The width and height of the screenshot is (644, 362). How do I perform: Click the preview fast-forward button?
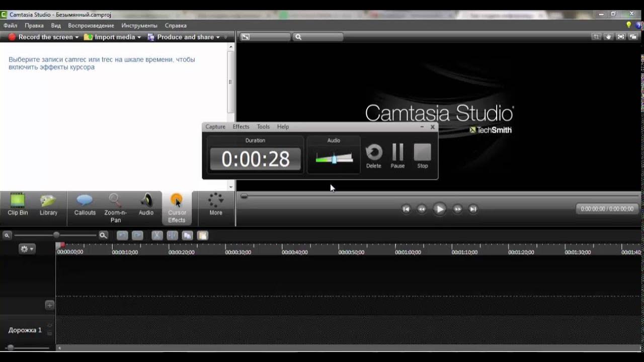[x=457, y=209]
